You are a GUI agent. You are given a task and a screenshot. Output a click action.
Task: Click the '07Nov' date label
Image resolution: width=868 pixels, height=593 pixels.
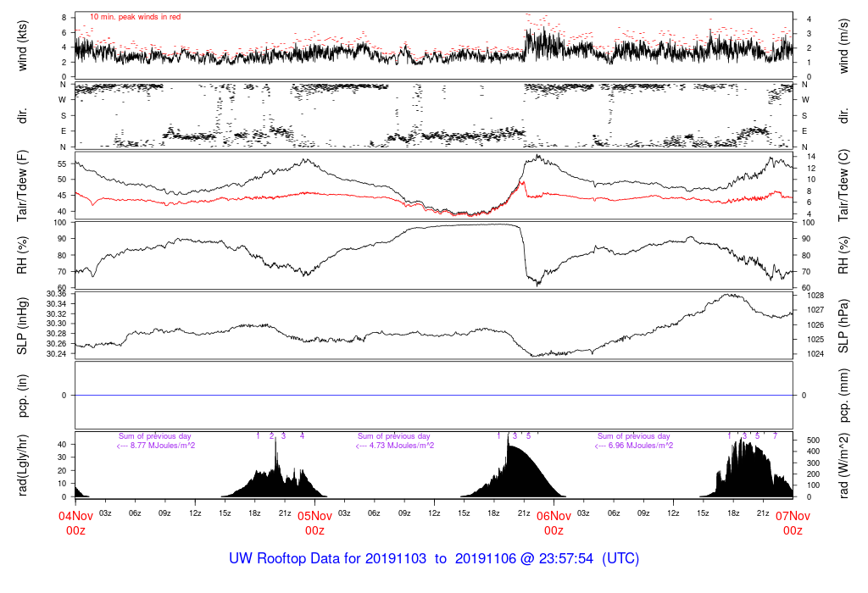tap(793, 516)
